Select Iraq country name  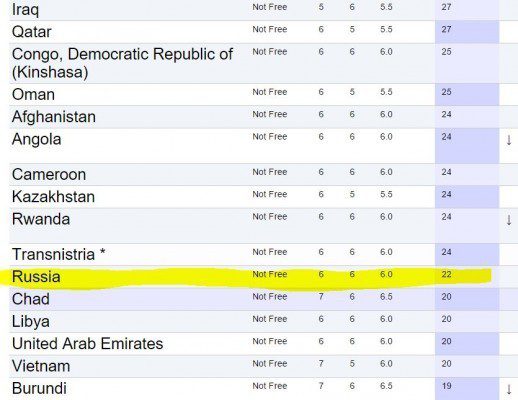coord(25,10)
